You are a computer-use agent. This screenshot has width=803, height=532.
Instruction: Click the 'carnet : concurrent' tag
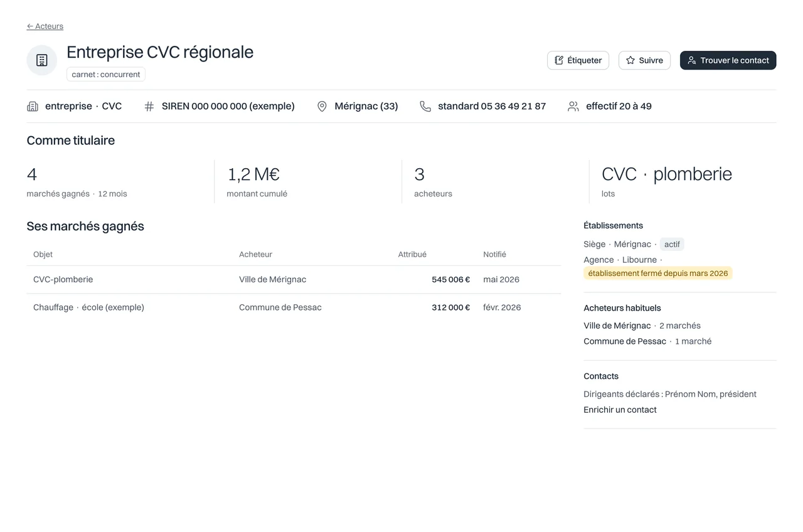point(106,74)
